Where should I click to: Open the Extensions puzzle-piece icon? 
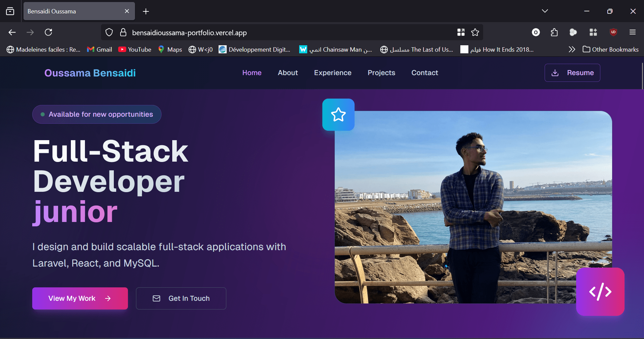coord(554,33)
